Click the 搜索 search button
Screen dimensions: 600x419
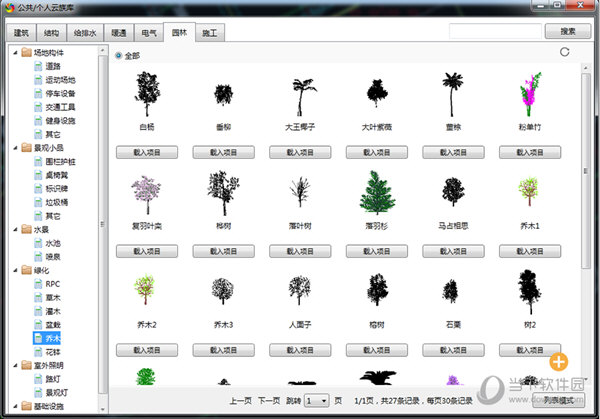[x=568, y=31]
